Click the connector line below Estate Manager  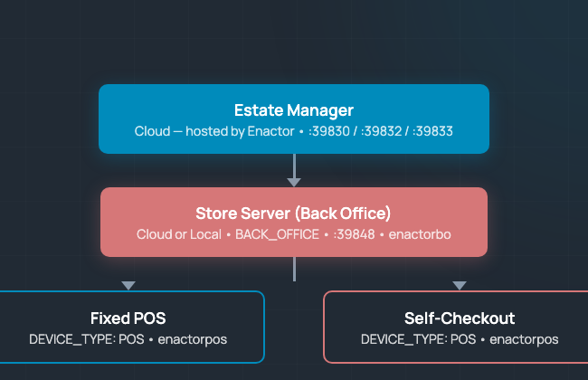[x=294, y=165]
